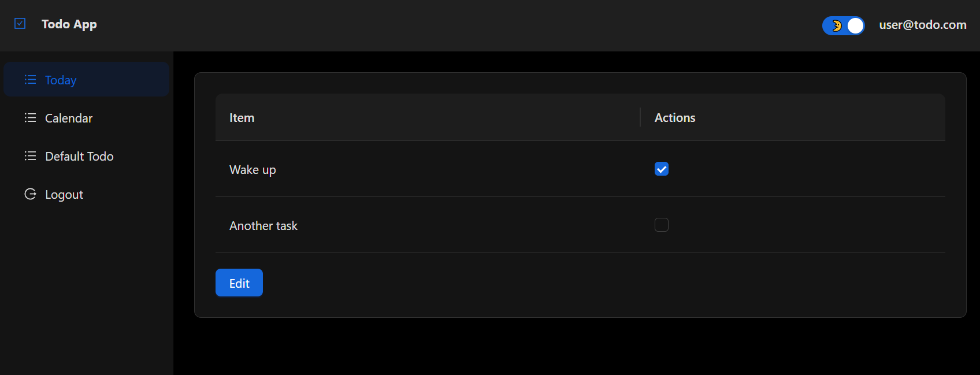Check the Another task checkbox
980x375 pixels.
pyautogui.click(x=662, y=225)
